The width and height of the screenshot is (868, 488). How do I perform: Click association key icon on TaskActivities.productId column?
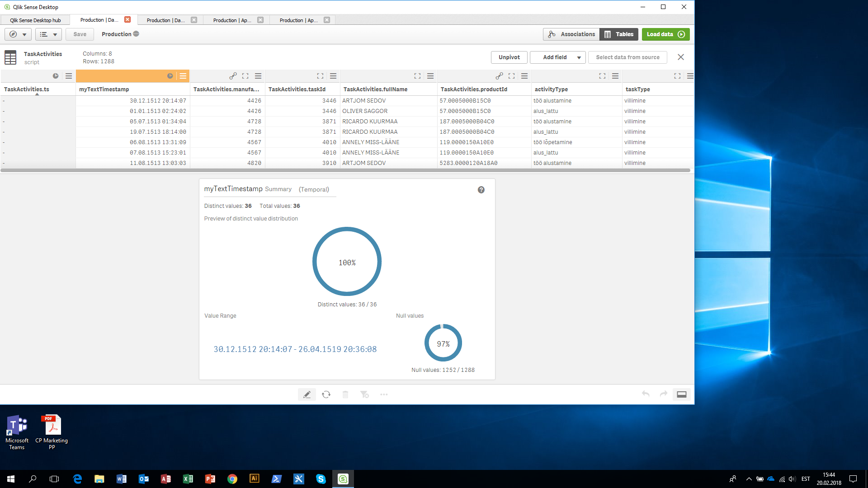[x=499, y=76]
